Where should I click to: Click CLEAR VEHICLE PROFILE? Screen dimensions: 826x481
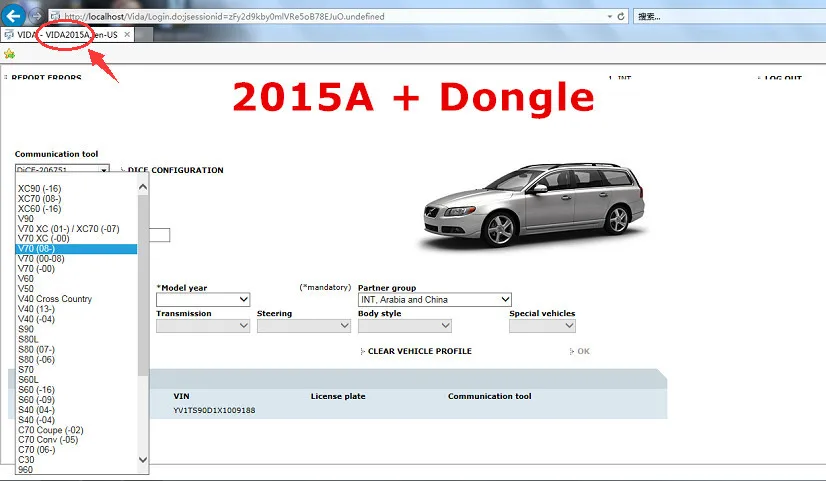click(419, 351)
